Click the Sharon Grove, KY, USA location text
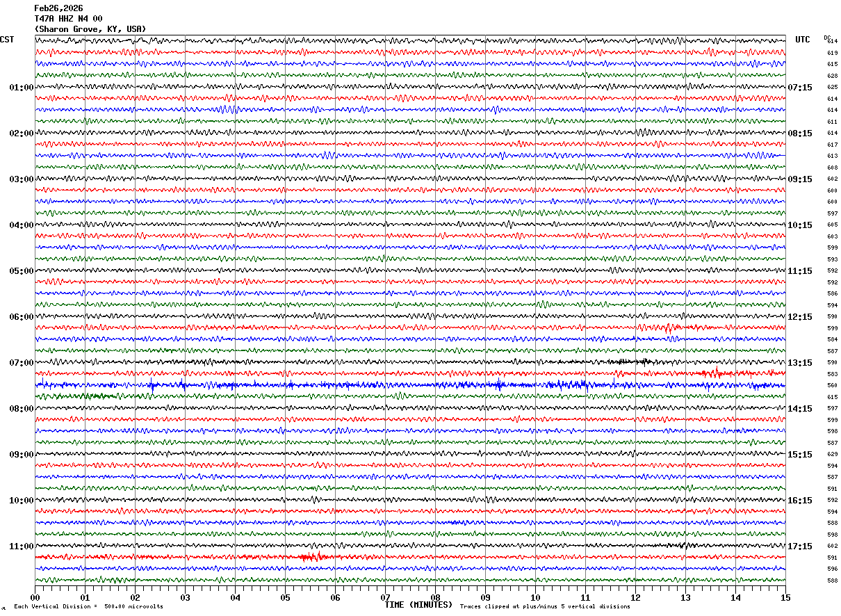The height and width of the screenshot is (616, 841). point(90,29)
